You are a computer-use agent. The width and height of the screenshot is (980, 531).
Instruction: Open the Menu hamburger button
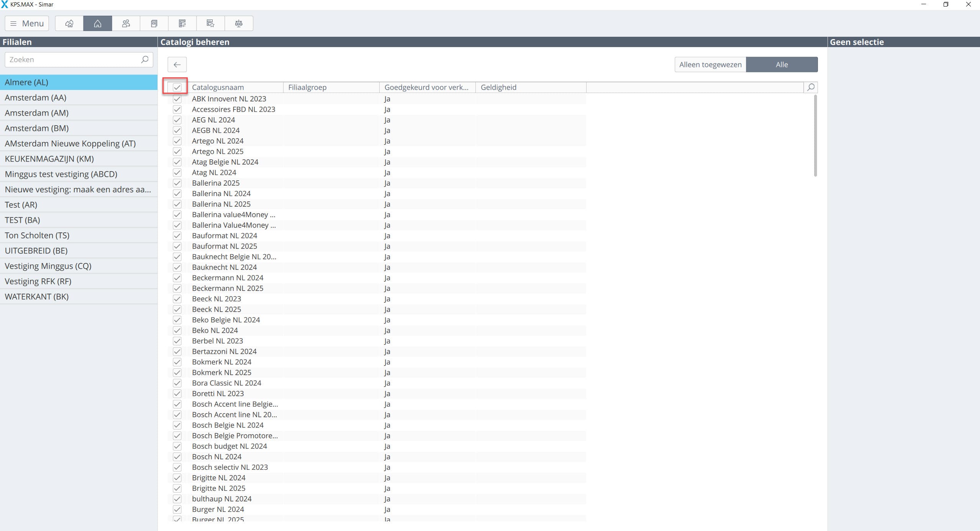(27, 23)
